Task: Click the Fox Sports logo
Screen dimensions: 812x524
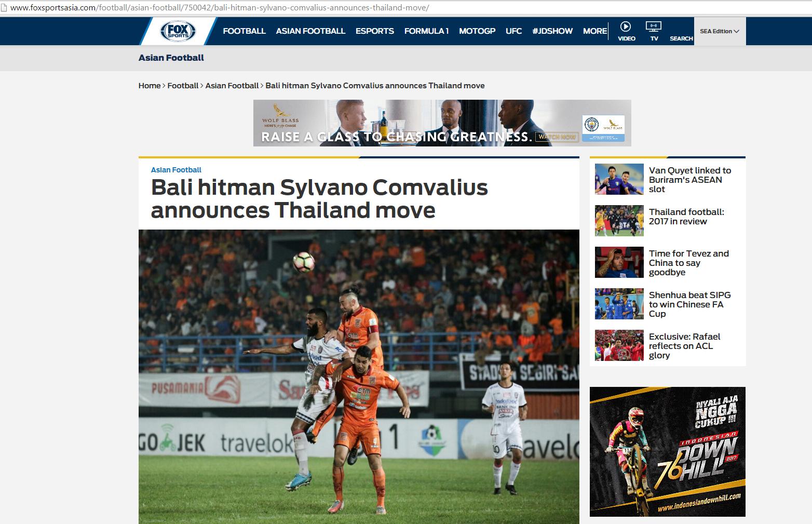Action: [178, 31]
